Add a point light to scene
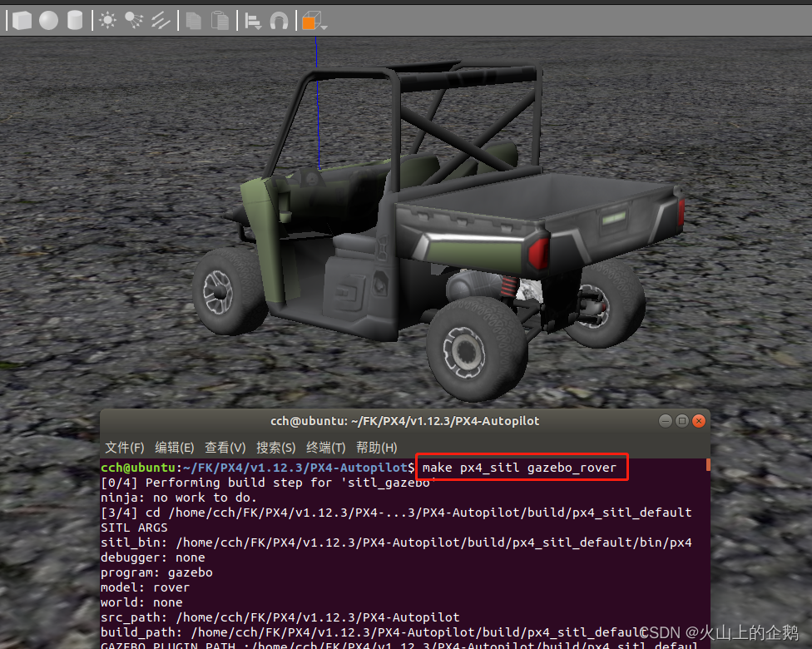Image resolution: width=812 pixels, height=649 pixels. (x=107, y=21)
